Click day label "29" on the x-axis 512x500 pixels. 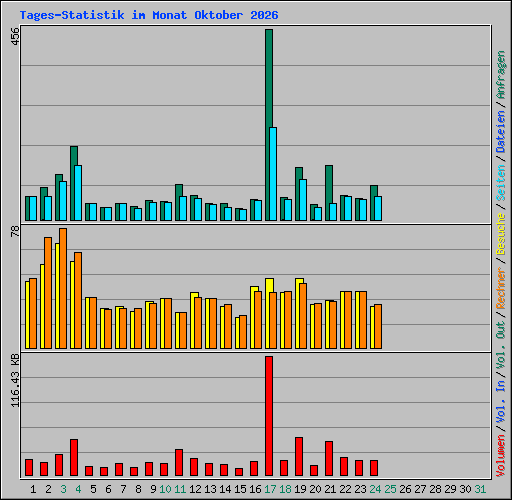450,489
